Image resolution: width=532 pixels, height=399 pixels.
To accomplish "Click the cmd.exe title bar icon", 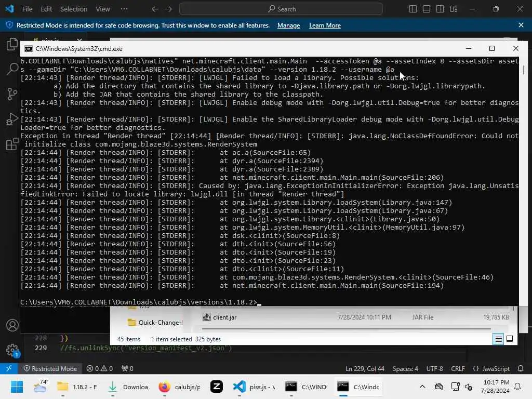I will tap(29, 49).
